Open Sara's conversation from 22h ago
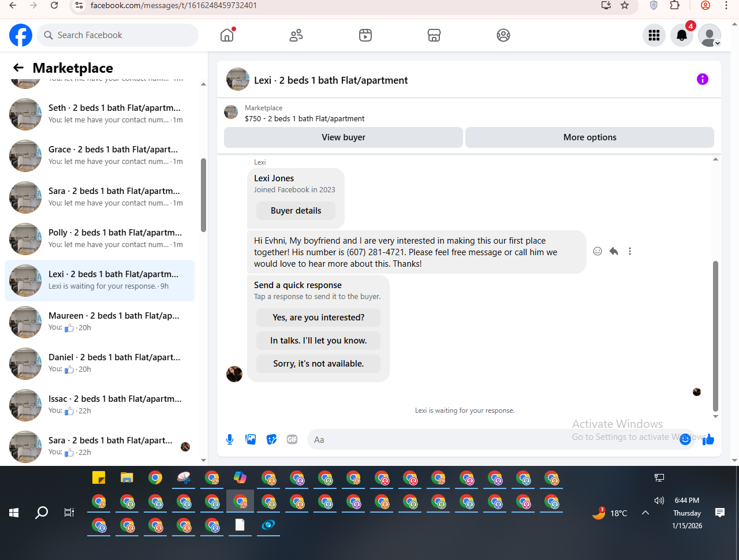This screenshot has height=560, width=739. click(99, 447)
